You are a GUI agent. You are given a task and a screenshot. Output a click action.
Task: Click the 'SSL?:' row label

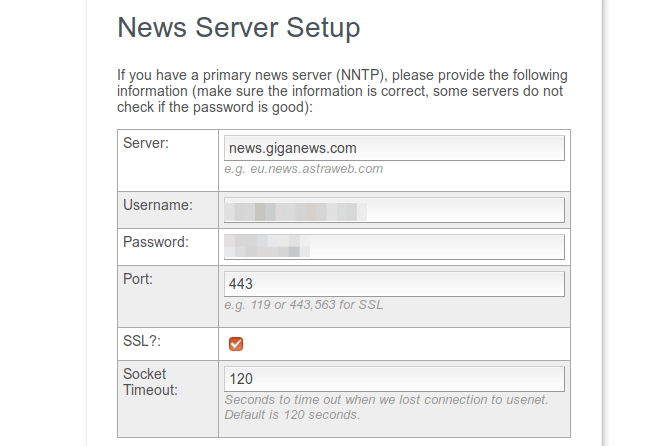[x=143, y=340]
